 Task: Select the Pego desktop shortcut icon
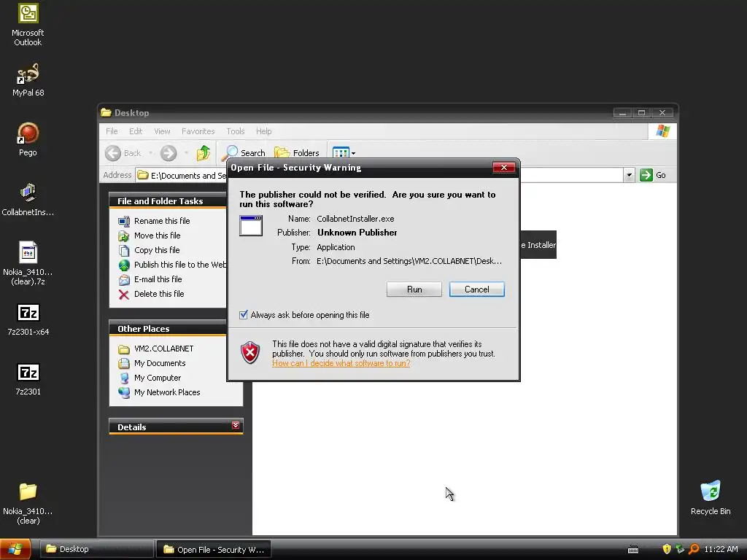click(28, 139)
